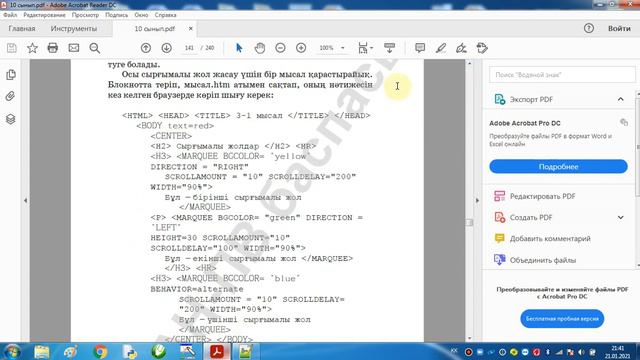
Task: Go to the previous page arrow
Action: coord(146,48)
